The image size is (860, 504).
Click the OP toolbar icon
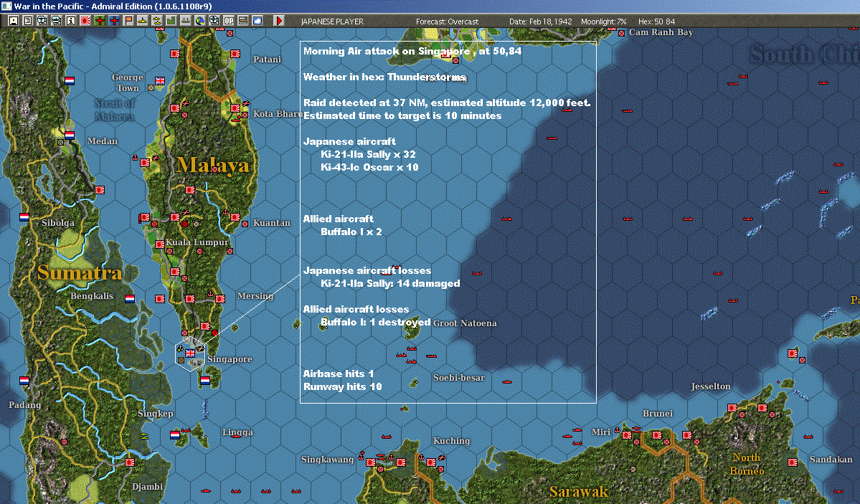point(229,21)
